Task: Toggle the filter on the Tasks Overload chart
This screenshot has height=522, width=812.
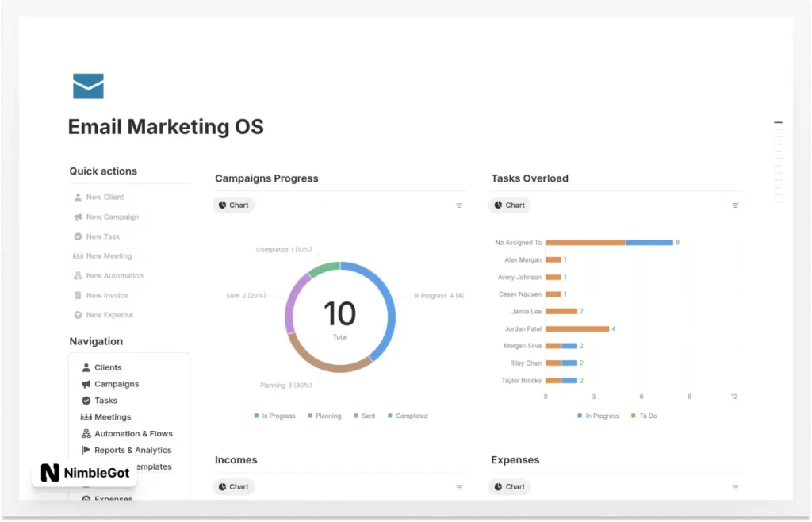Action: click(734, 205)
